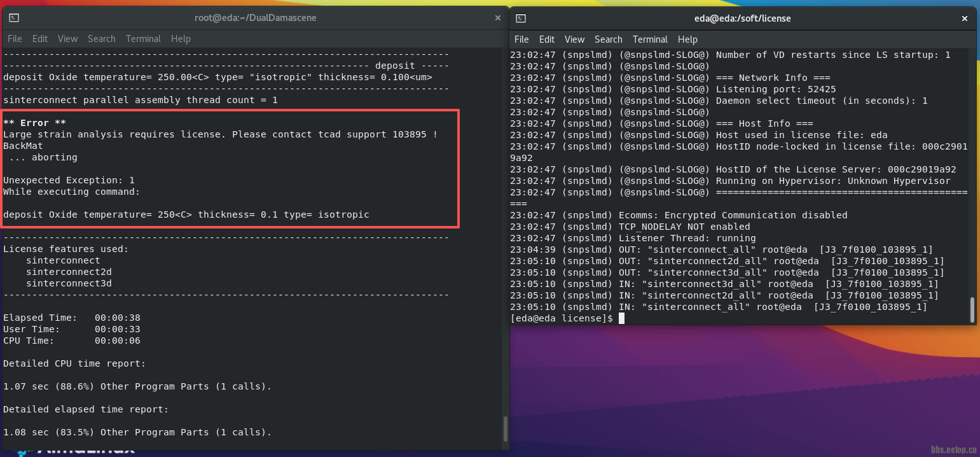
Task: Open View menu in the root@eda terminal
Action: [x=67, y=39]
